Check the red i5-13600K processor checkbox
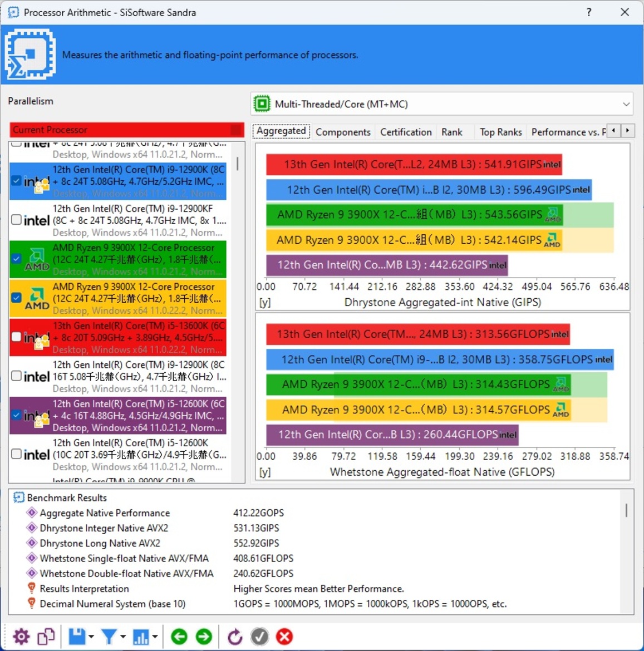The image size is (644, 651). pyautogui.click(x=16, y=337)
